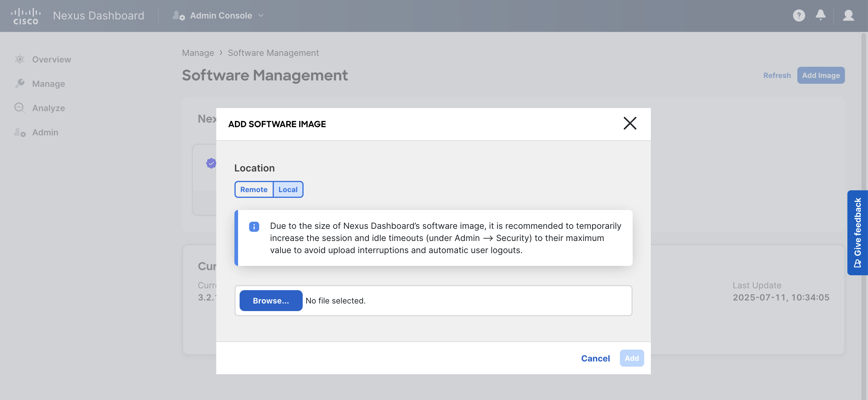Click the Nexus Dashboard title
868x400 pixels.
(98, 15)
